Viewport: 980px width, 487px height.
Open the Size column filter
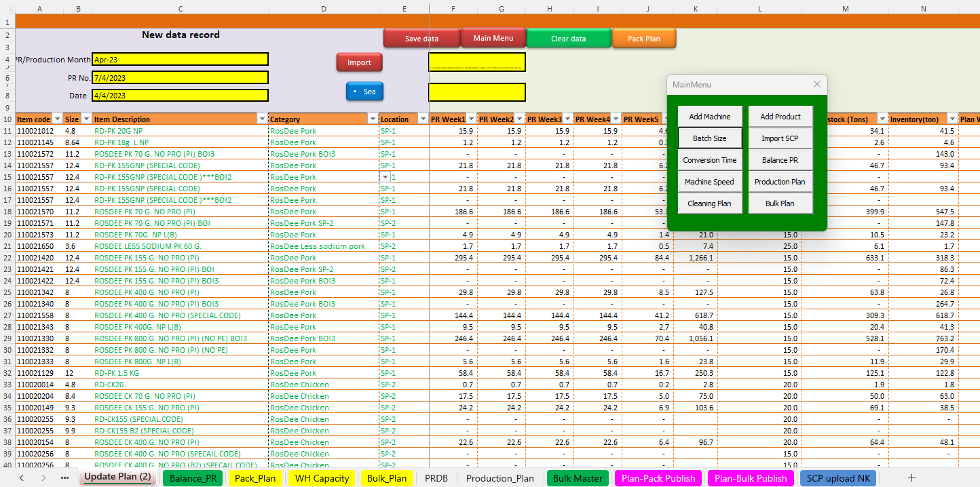[x=86, y=119]
